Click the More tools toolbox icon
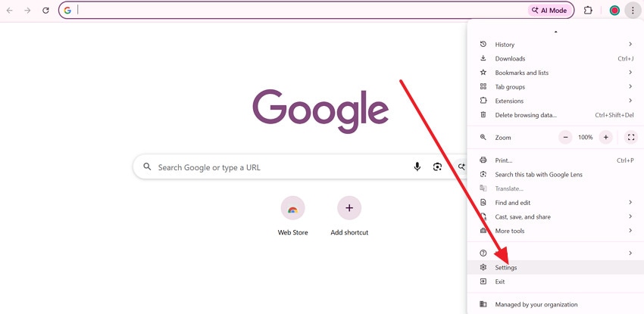This screenshot has height=314, width=644. click(483, 231)
